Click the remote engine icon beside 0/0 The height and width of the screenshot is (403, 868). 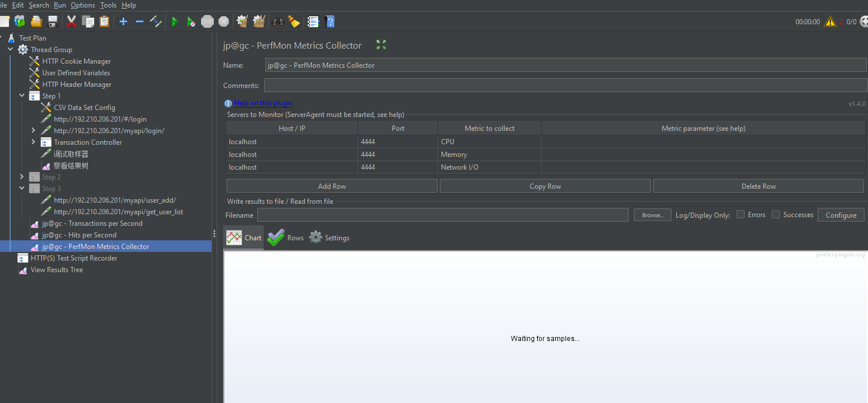point(864,21)
